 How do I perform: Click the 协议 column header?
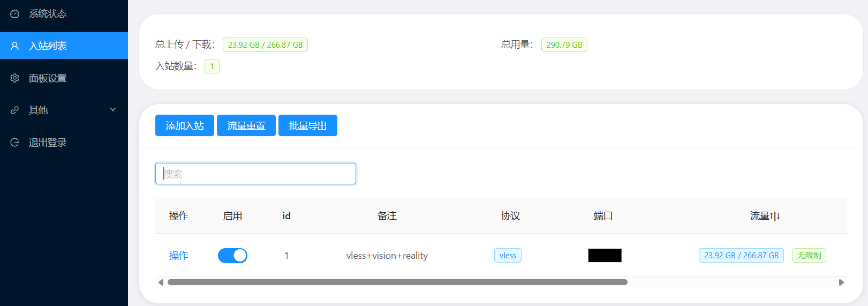511,216
